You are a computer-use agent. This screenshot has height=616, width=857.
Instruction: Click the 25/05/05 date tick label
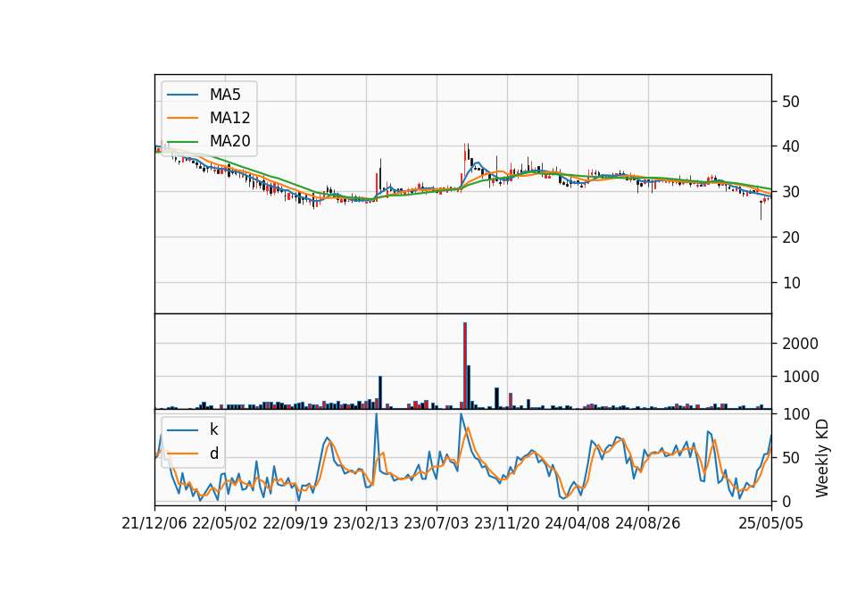coord(771,523)
